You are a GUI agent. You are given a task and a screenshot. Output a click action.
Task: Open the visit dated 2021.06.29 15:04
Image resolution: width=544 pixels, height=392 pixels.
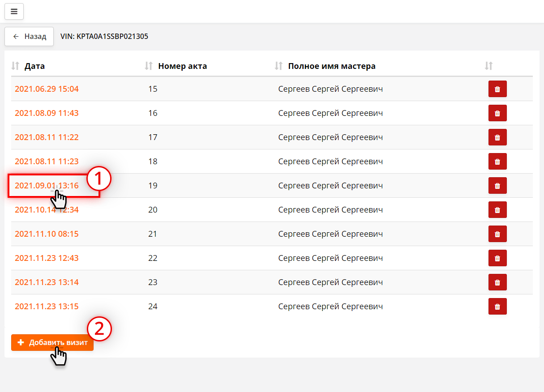[x=47, y=89]
